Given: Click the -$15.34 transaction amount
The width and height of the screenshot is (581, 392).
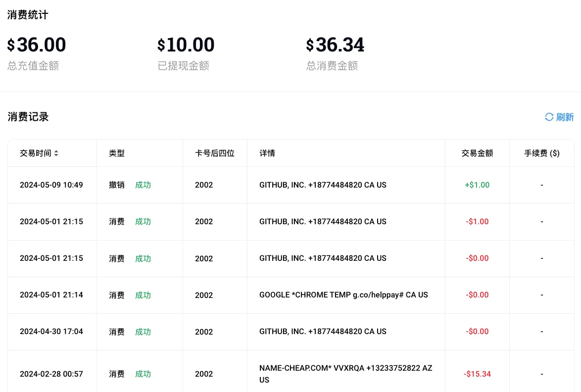Looking at the screenshot, I should [477, 374].
